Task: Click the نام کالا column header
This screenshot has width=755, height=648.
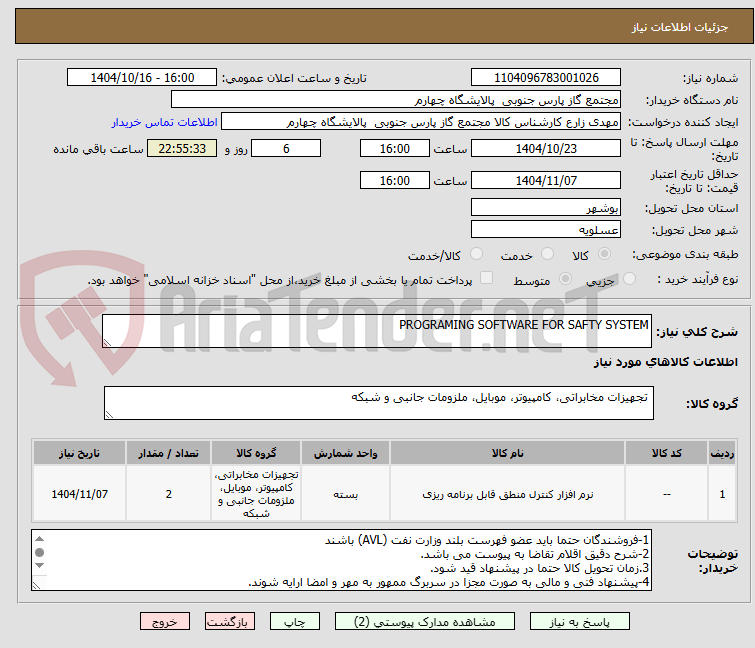Action: [508, 453]
